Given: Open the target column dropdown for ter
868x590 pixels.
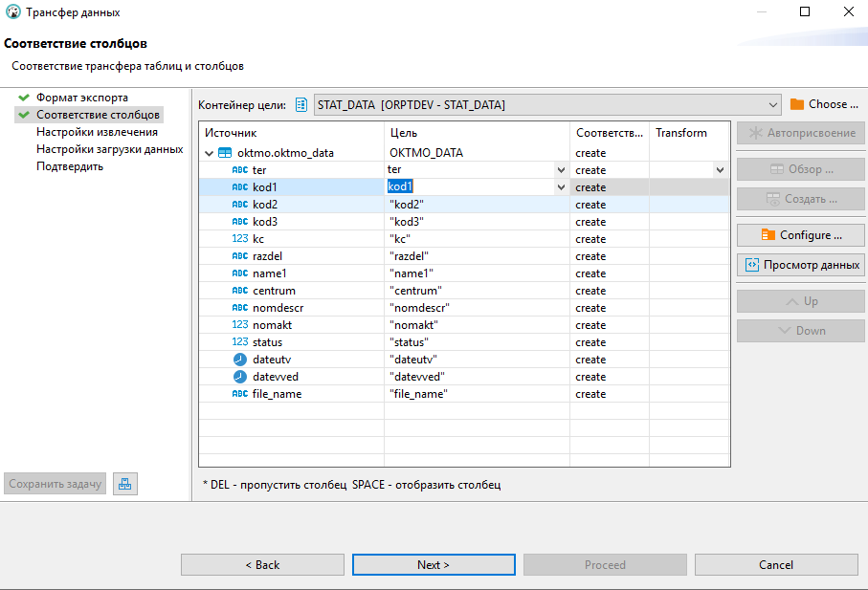Looking at the screenshot, I should pyautogui.click(x=561, y=170).
